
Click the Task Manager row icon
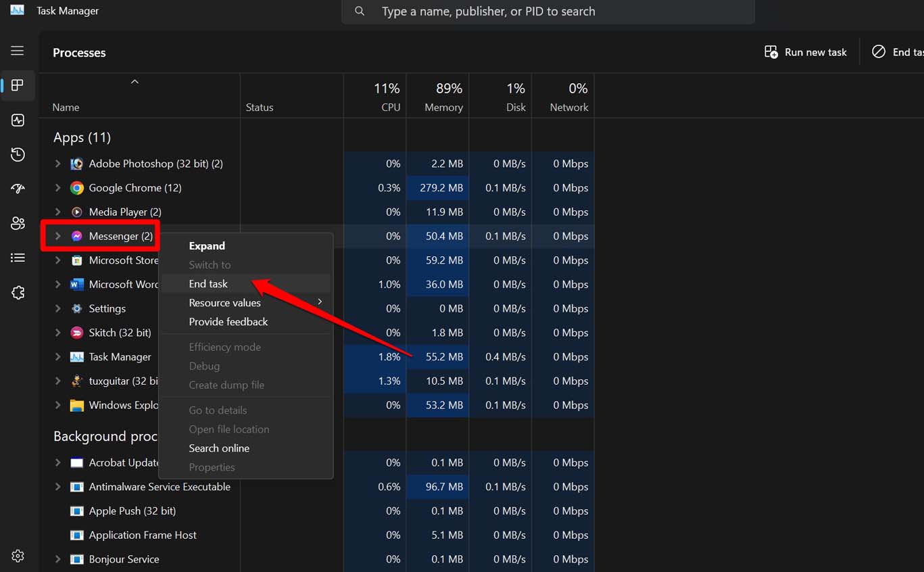(77, 357)
